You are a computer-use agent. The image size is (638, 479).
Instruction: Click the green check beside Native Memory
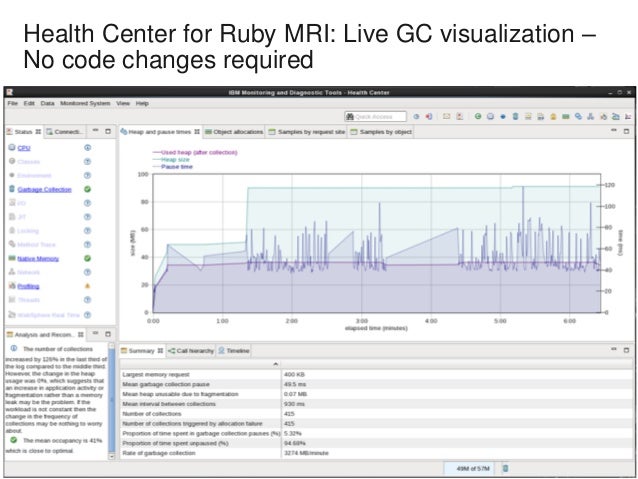pyautogui.click(x=87, y=258)
